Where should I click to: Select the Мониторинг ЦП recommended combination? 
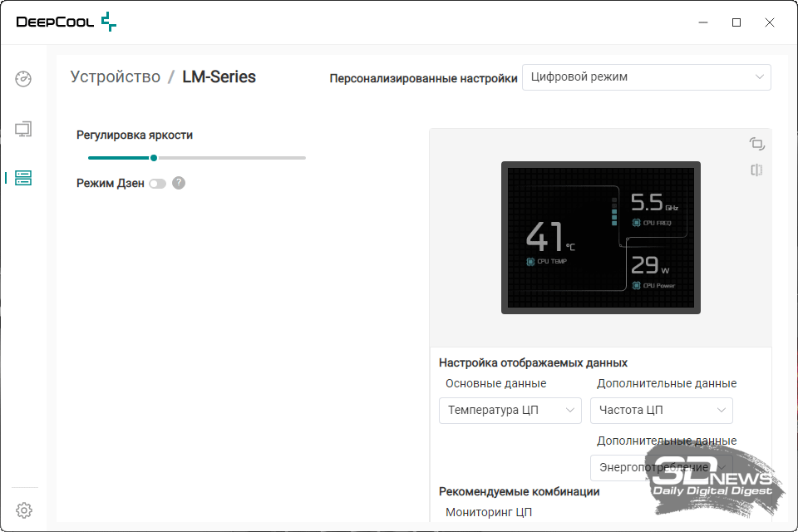489,512
